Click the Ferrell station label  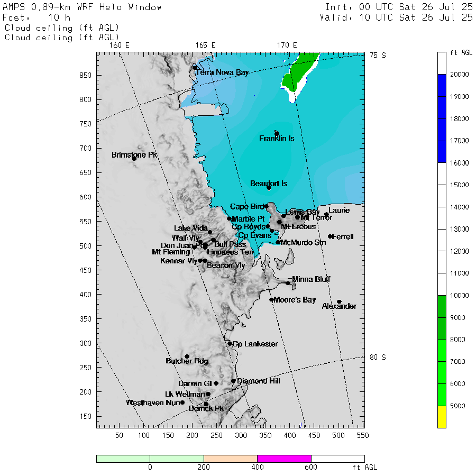click(x=343, y=236)
